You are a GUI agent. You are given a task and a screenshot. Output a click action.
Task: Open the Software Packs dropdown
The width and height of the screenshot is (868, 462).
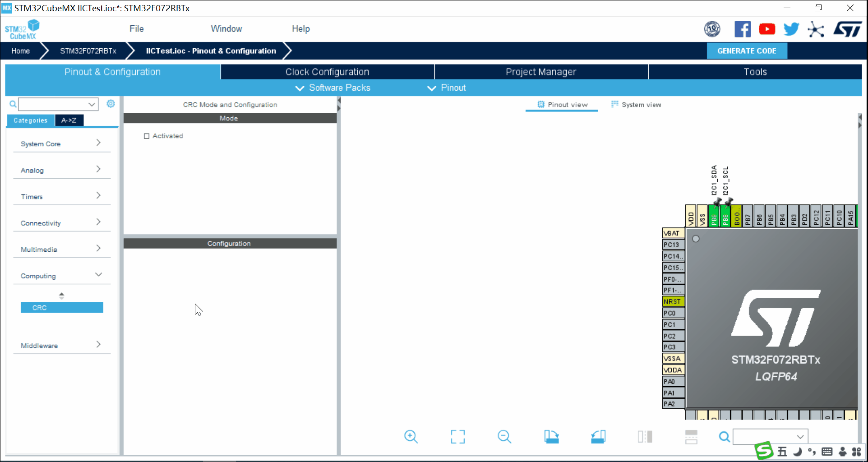pos(333,88)
